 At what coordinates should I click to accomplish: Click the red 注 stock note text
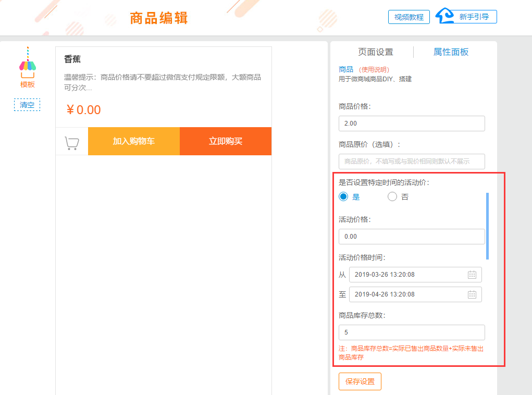[x=411, y=353]
